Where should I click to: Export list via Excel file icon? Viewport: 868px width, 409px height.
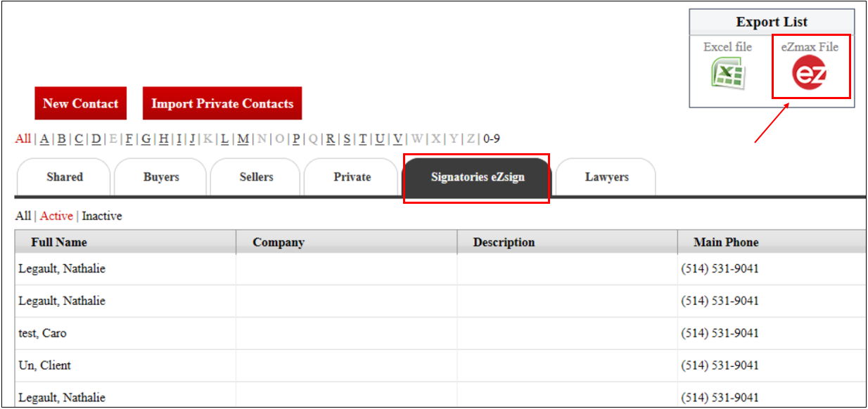pos(728,73)
